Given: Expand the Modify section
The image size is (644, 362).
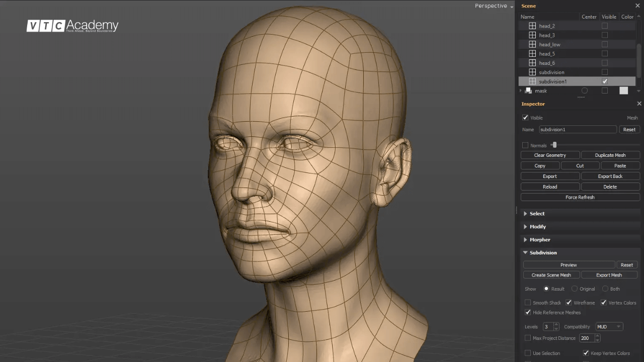Looking at the screenshot, I should click(x=537, y=227).
